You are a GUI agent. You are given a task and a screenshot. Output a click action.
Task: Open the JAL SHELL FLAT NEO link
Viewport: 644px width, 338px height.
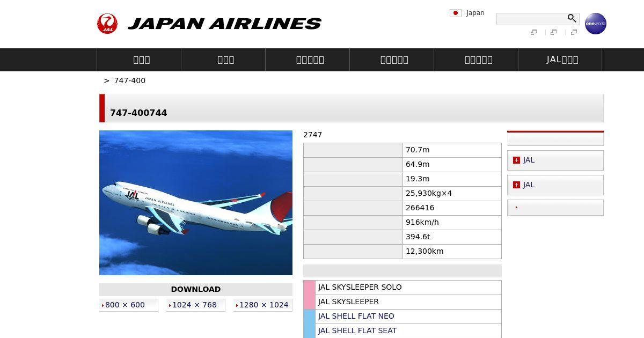tap(356, 316)
